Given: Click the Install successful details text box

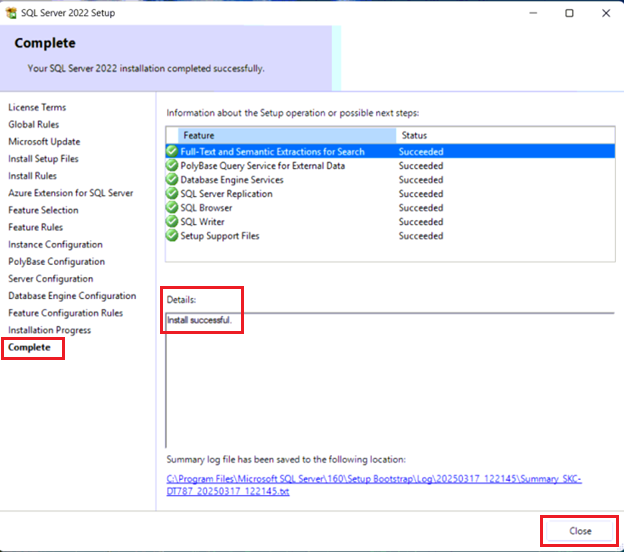Looking at the screenshot, I should pos(390,380).
